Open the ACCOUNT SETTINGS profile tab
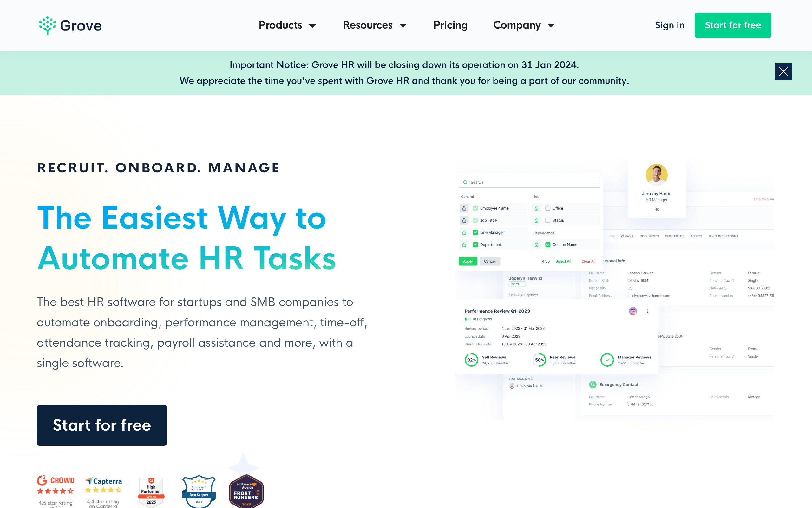 point(723,236)
